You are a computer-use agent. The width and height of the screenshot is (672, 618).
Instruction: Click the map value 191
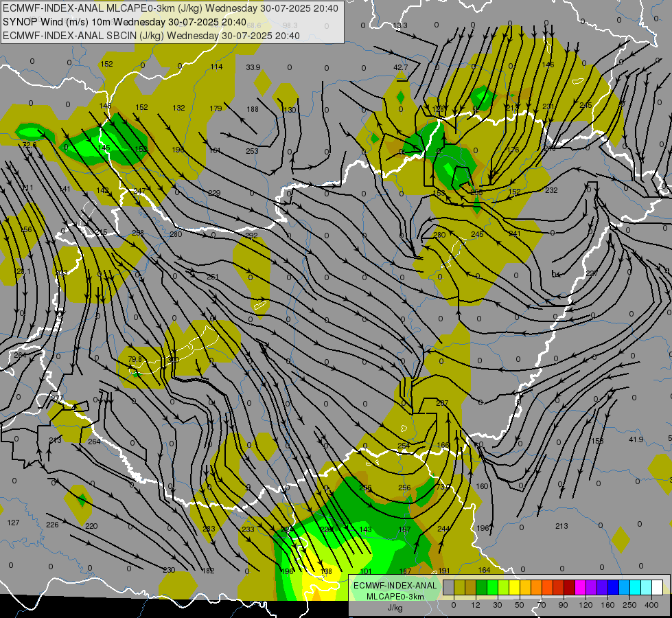tap(444, 571)
